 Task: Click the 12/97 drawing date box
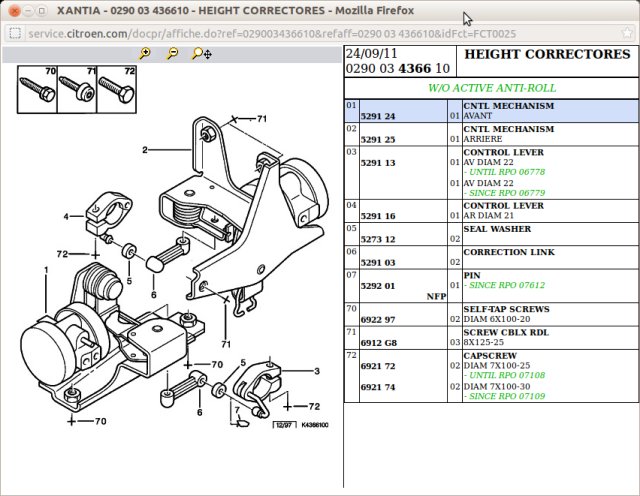[284, 425]
